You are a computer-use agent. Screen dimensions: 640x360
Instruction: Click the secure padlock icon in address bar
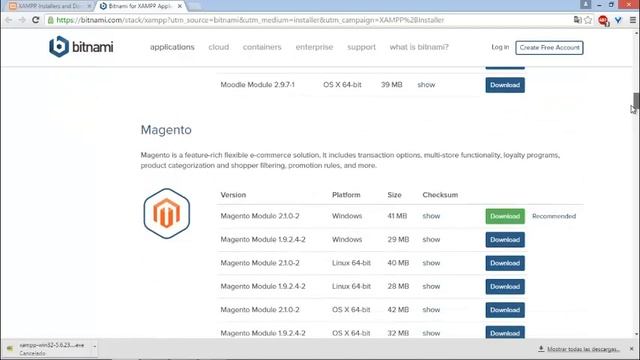(51, 20)
